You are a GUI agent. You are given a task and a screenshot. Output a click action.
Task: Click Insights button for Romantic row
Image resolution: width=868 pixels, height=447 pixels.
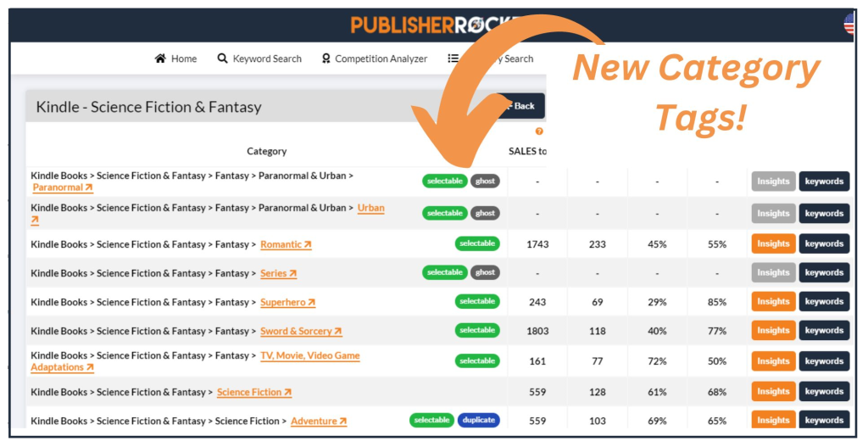point(773,243)
